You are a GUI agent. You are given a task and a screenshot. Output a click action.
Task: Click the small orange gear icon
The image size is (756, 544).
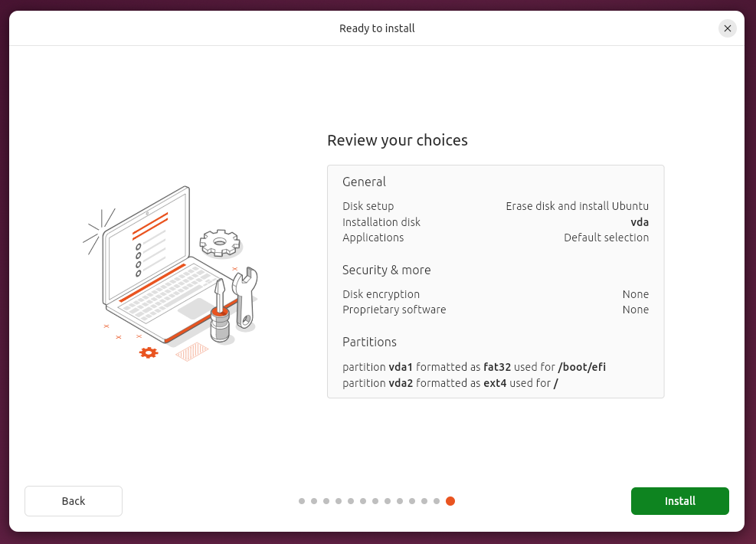(149, 352)
